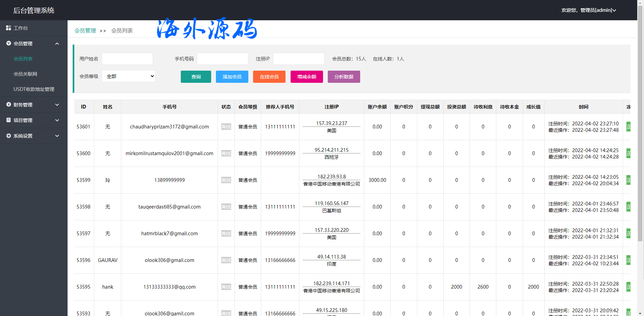Open 会员关联网 menu item
This screenshot has width=644, height=316.
pyautogui.click(x=25, y=74)
